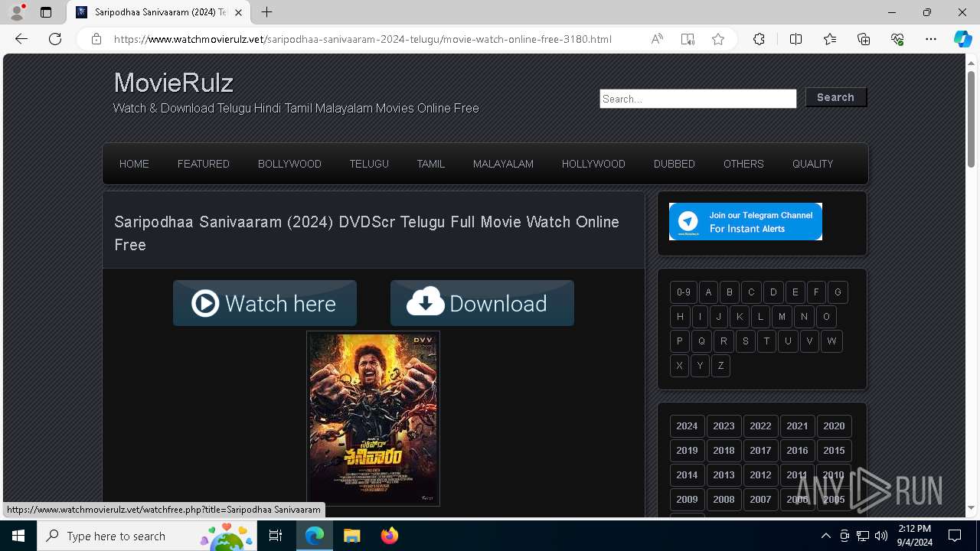The width and height of the screenshot is (980, 551).
Task: Refresh the page with reload icon
Action: click(x=55, y=39)
